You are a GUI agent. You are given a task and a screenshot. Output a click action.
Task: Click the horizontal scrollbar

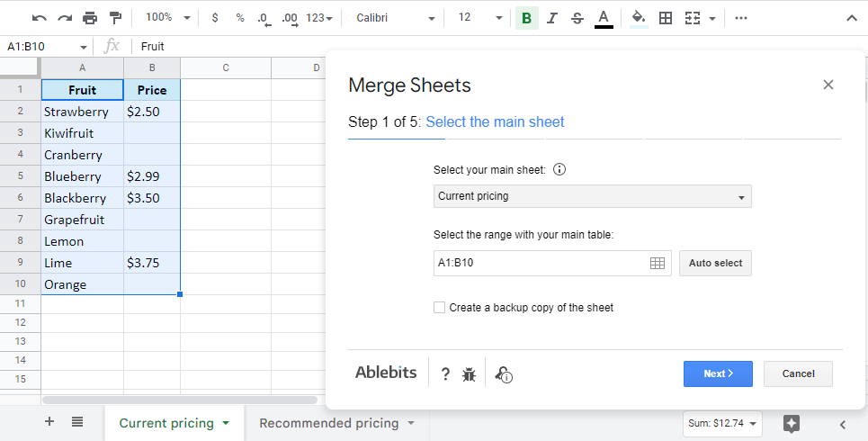click(180, 400)
